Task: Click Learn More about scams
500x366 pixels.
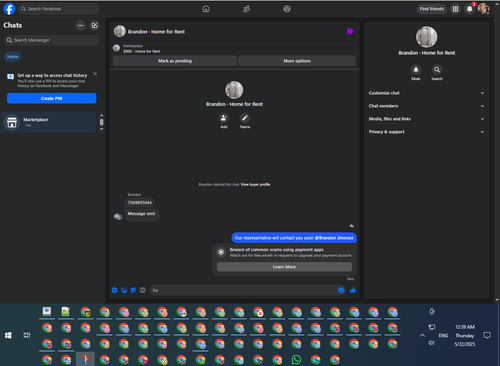Action: coord(284,267)
